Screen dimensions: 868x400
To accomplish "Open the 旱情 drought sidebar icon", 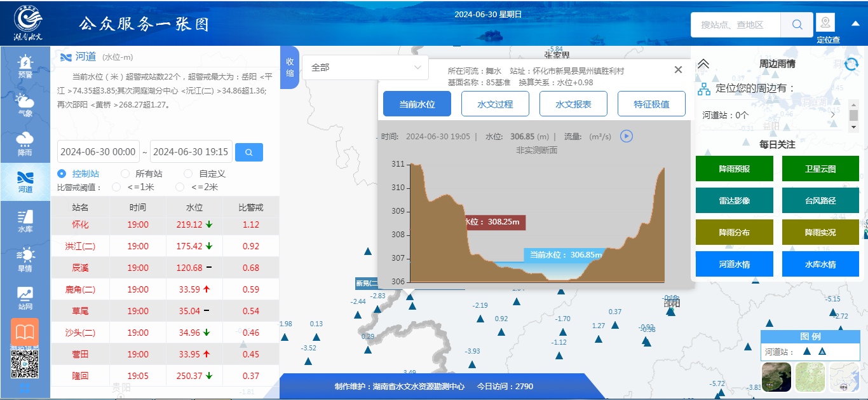I will (25, 259).
